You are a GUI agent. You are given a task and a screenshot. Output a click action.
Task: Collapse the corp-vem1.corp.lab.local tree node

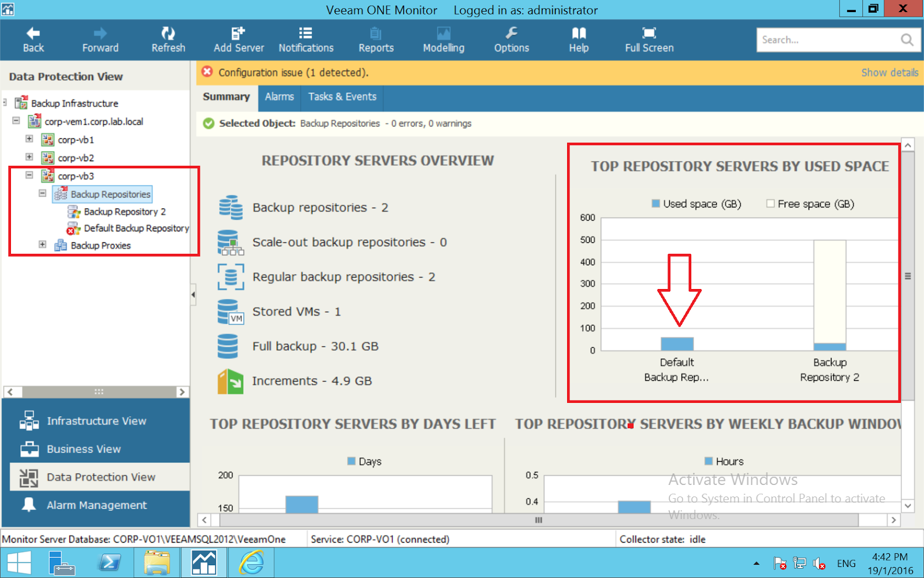point(16,121)
